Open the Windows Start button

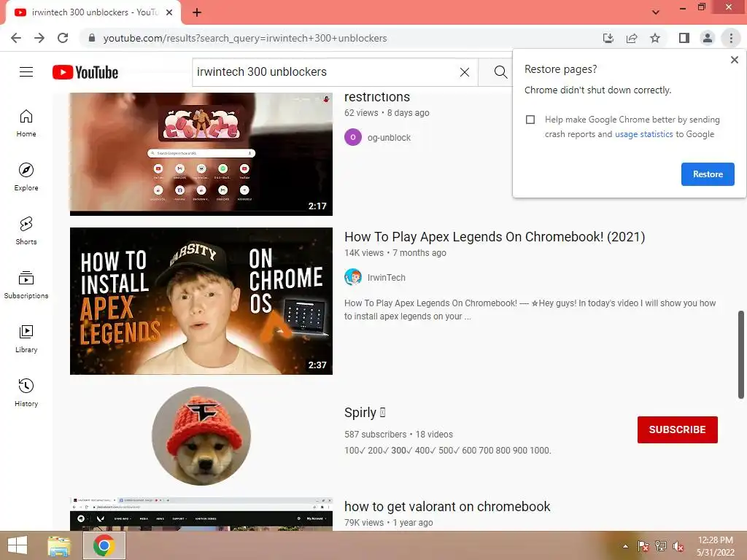coord(18,545)
